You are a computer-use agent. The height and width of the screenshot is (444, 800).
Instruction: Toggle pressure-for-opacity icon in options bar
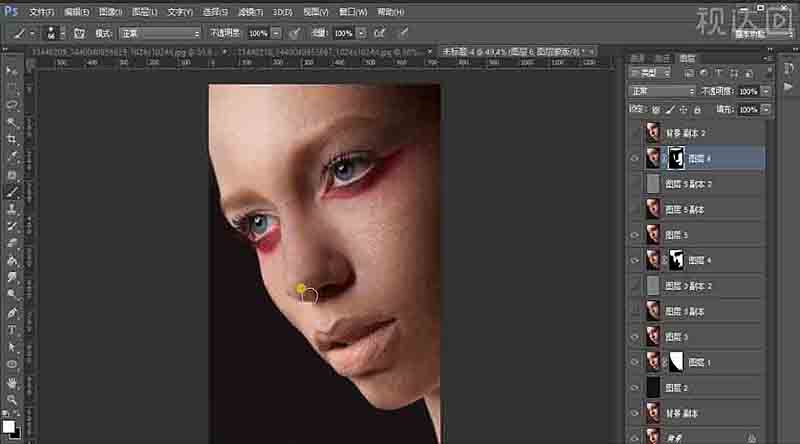coord(294,33)
